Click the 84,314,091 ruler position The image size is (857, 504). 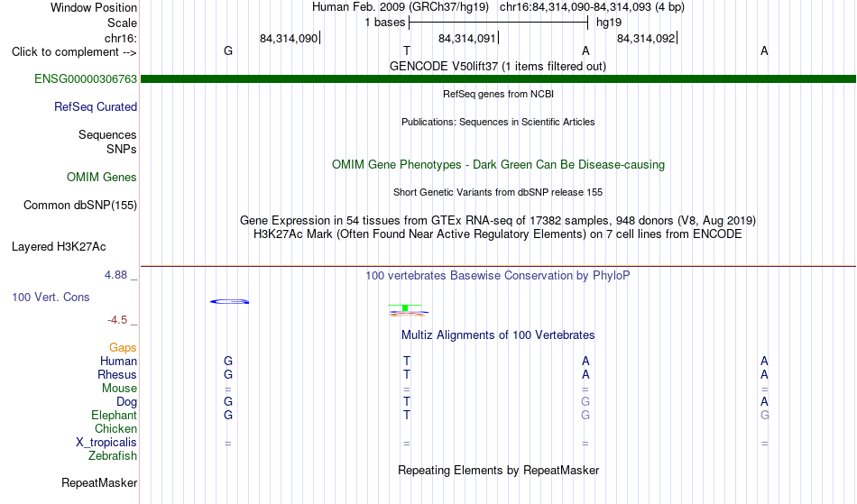point(467,38)
